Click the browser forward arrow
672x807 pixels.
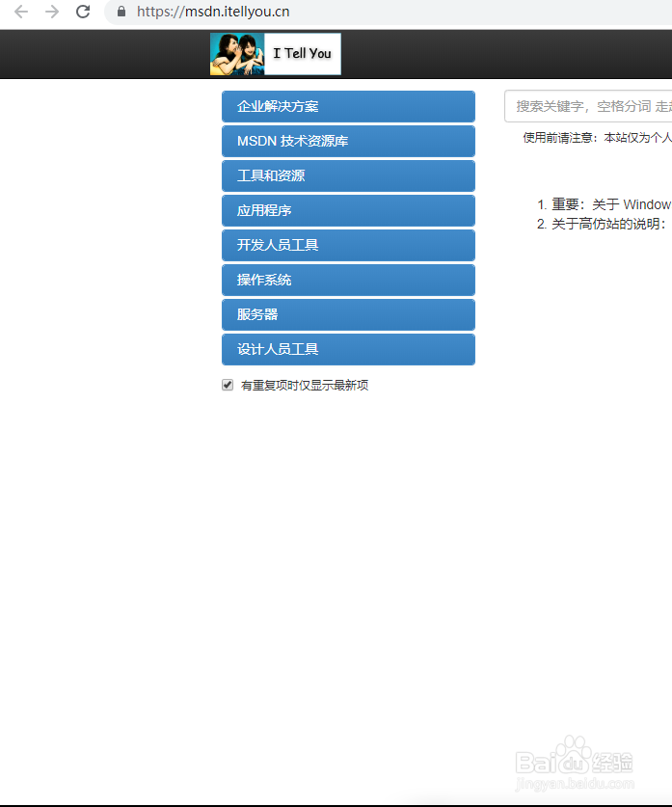coord(52,12)
